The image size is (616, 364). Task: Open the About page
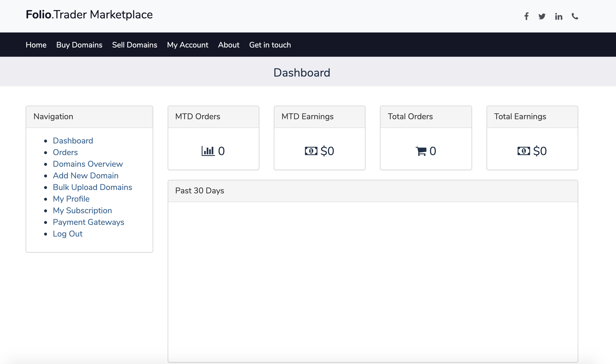[x=229, y=45]
